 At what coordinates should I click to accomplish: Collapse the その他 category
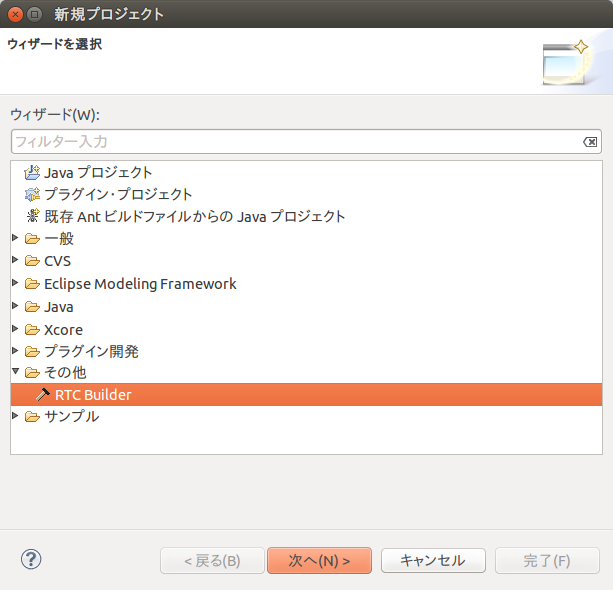click(15, 371)
